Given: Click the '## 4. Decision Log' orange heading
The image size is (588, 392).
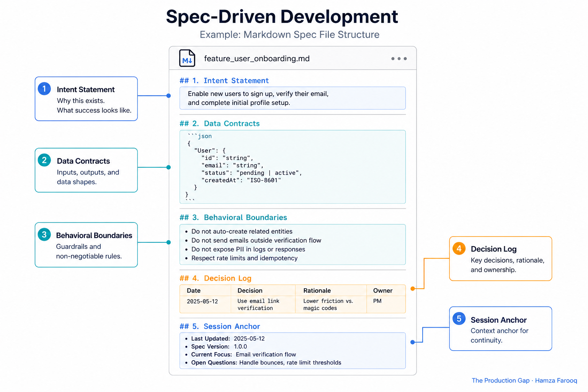Looking at the screenshot, I should [216, 278].
